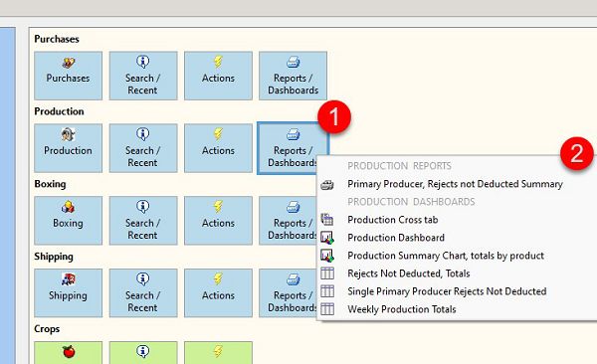Click the Production Actions lightning tile
This screenshot has width=597, height=364.
click(x=218, y=148)
